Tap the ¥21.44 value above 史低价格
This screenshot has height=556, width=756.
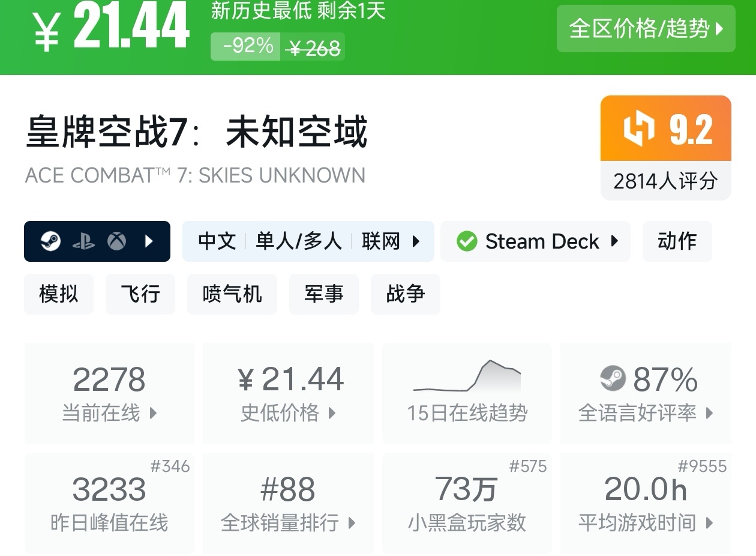pyautogui.click(x=291, y=379)
